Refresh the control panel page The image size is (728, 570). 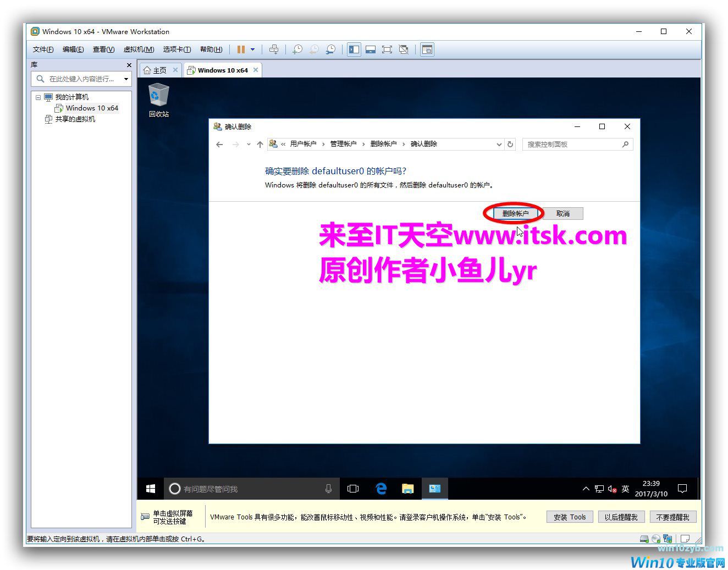(x=510, y=145)
